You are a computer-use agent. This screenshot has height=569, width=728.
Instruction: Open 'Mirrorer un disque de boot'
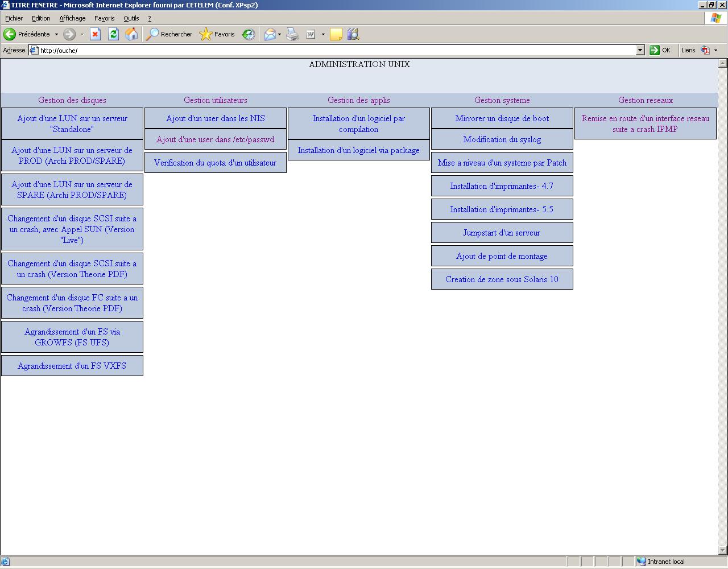tap(502, 118)
